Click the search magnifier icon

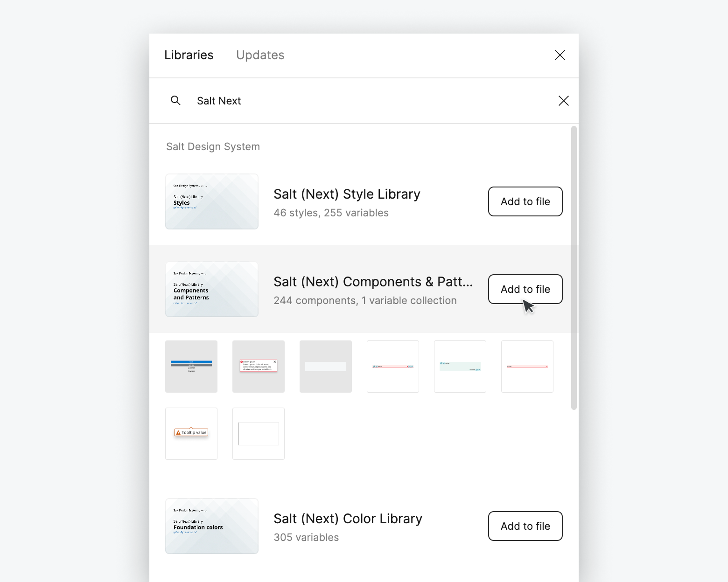click(176, 101)
